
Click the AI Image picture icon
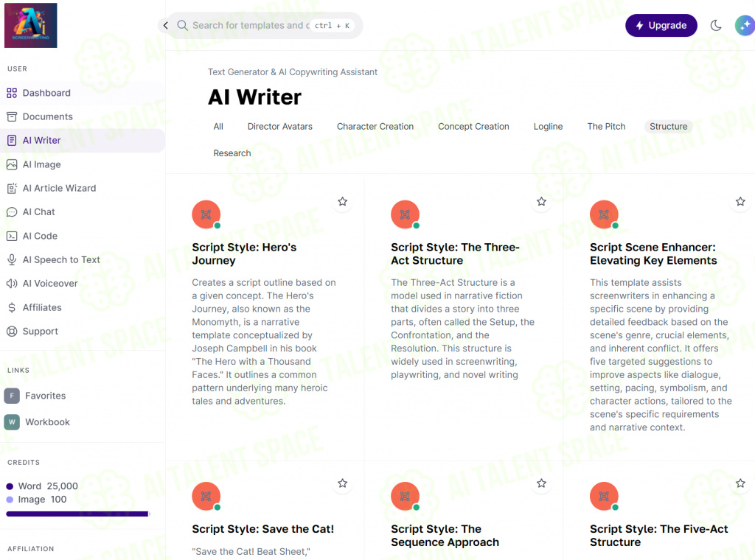click(x=12, y=164)
